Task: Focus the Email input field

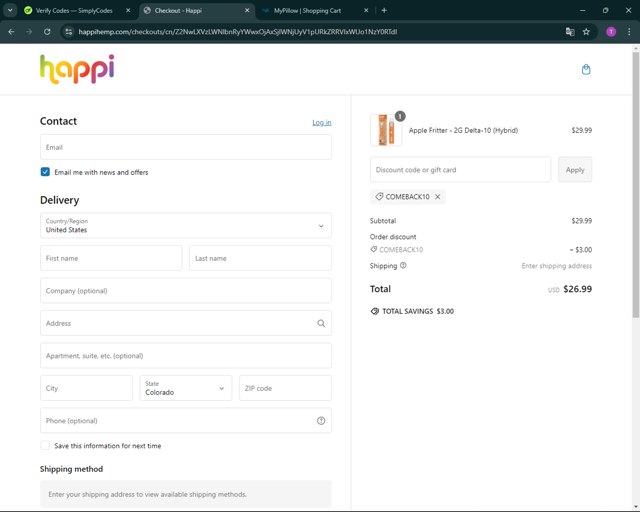Action: [186, 147]
